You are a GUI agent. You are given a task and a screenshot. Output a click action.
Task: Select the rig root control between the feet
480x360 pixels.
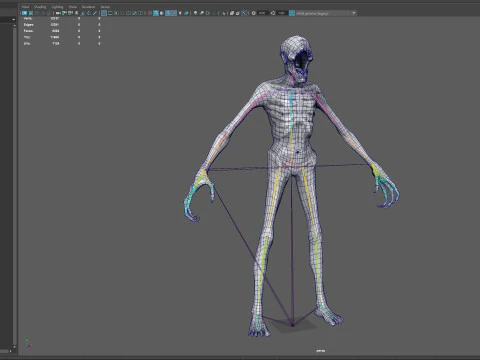coord(292,325)
